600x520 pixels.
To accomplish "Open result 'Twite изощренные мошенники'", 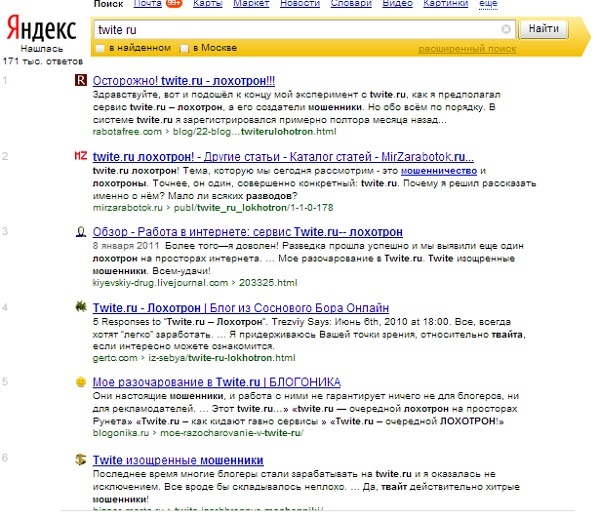I will [x=178, y=460].
